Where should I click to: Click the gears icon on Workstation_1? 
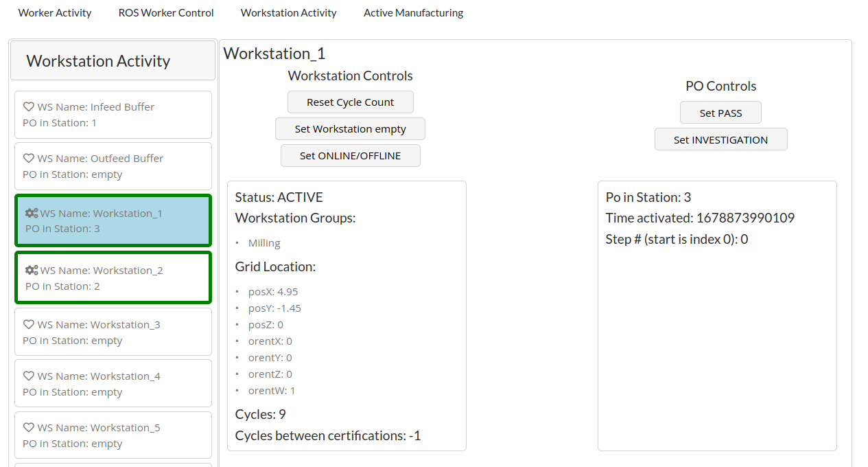click(32, 213)
